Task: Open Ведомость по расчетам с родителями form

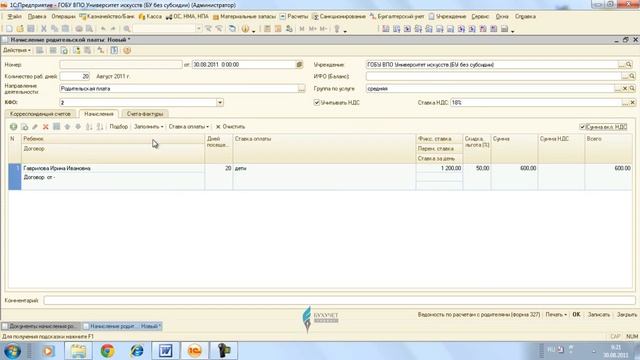Action: 479,315
